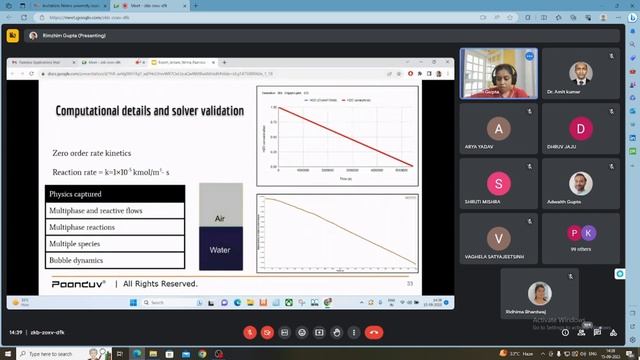Open emoji reactions in Meet bar
Viewport: 640px width, 360px height.
(302, 333)
